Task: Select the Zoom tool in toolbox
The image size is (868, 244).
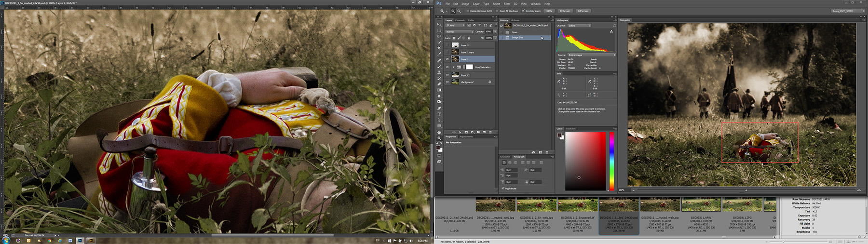Action: click(439, 138)
